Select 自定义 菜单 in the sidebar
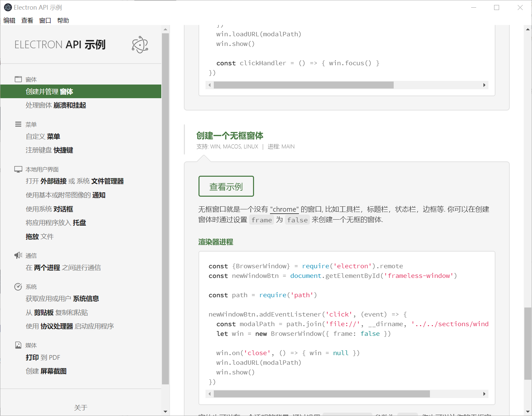Screen dimensions: 532x416 click(43, 136)
